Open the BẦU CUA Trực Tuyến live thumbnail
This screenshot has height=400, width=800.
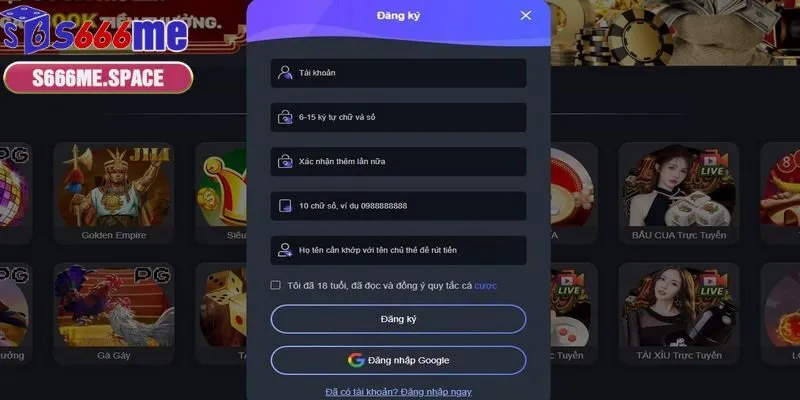(679, 193)
